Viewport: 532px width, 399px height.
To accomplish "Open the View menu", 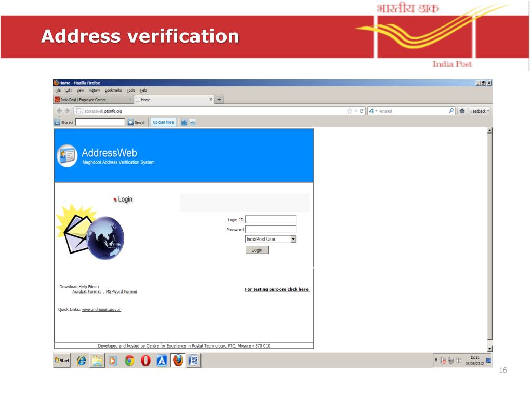I will tap(80, 90).
